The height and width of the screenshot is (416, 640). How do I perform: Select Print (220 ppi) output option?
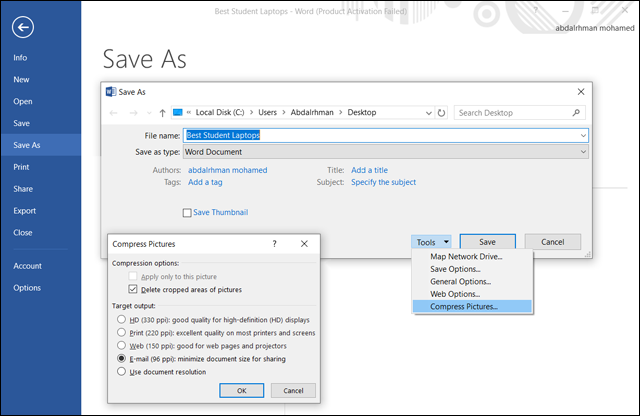pyautogui.click(x=121, y=332)
